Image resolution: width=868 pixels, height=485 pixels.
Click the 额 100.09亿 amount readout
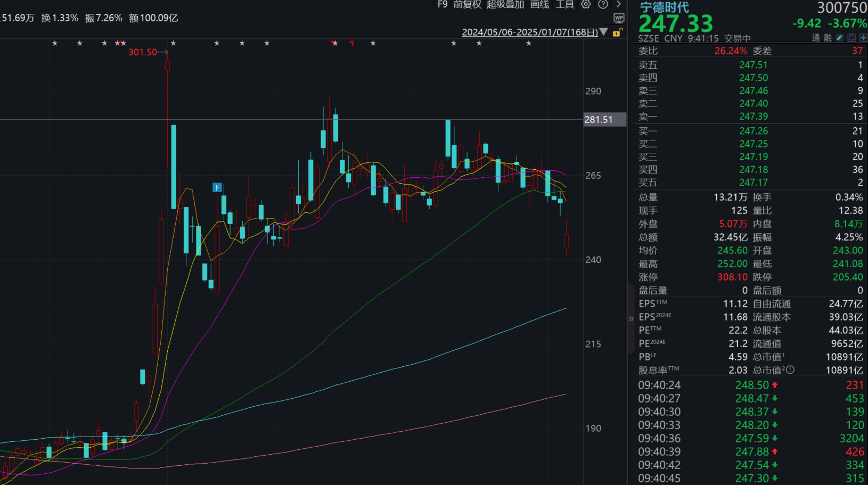(x=153, y=18)
